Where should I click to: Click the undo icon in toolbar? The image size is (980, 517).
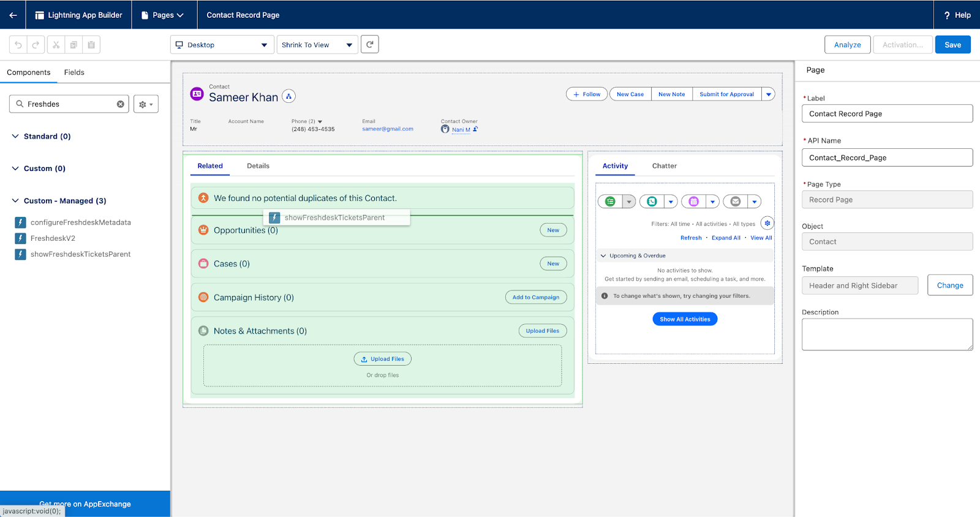tap(18, 45)
